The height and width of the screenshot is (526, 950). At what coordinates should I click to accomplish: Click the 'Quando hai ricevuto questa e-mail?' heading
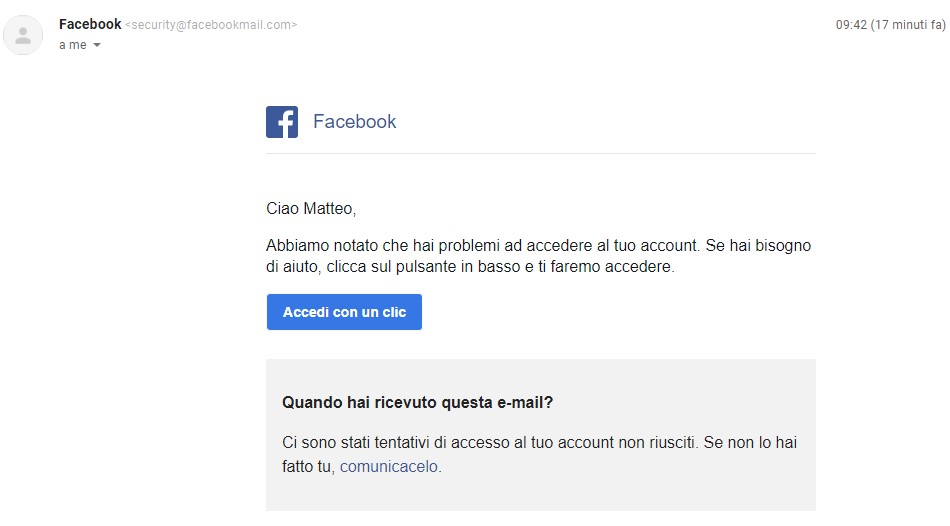(417, 402)
